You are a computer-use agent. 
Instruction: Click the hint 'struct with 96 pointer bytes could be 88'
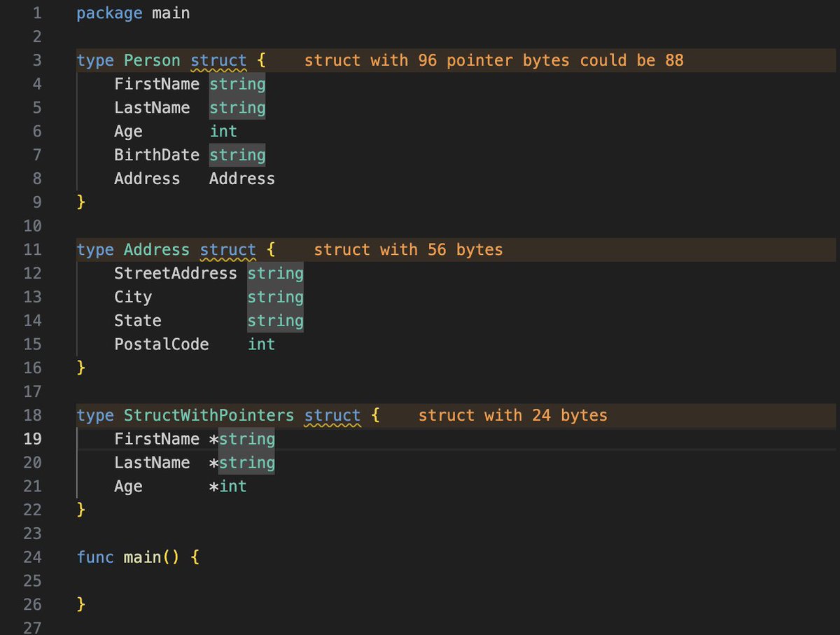tap(494, 61)
